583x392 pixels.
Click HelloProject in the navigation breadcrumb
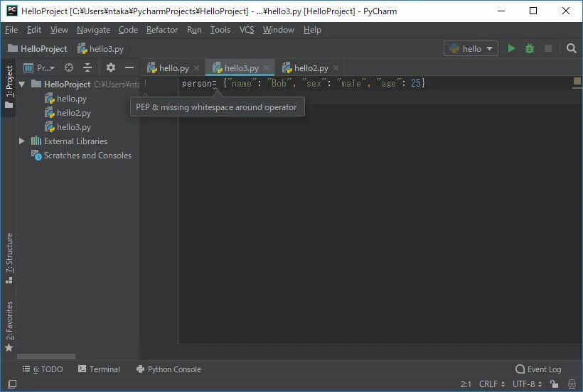pos(37,48)
